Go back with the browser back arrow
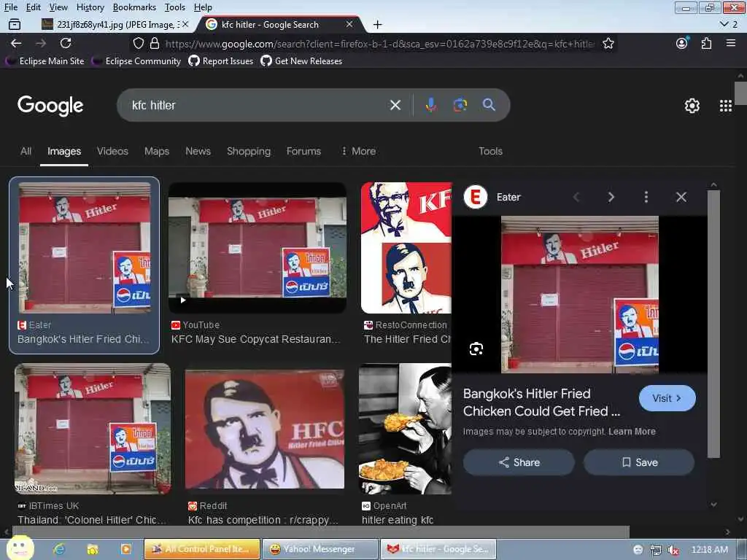The height and width of the screenshot is (560, 747). 16,43
